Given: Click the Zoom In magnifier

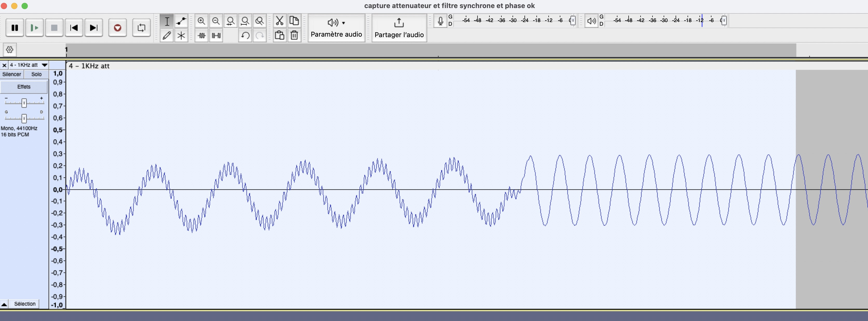Looking at the screenshot, I should (x=201, y=21).
